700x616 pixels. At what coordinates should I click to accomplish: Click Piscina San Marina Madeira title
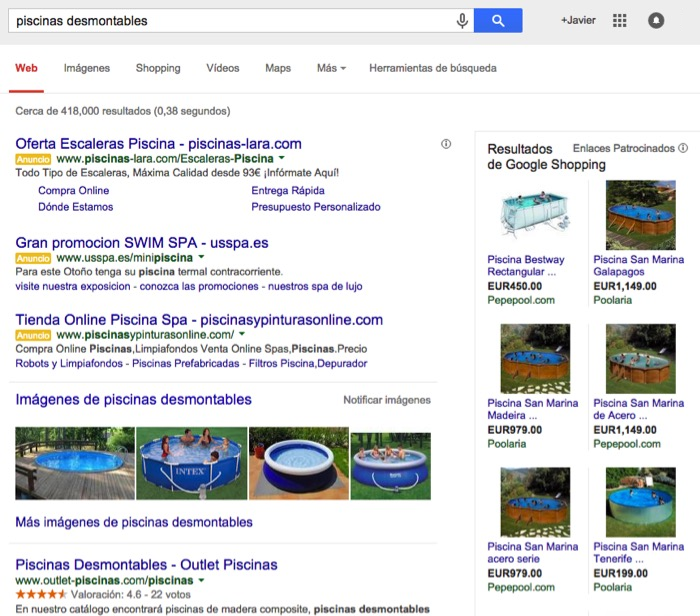pyautogui.click(x=533, y=409)
